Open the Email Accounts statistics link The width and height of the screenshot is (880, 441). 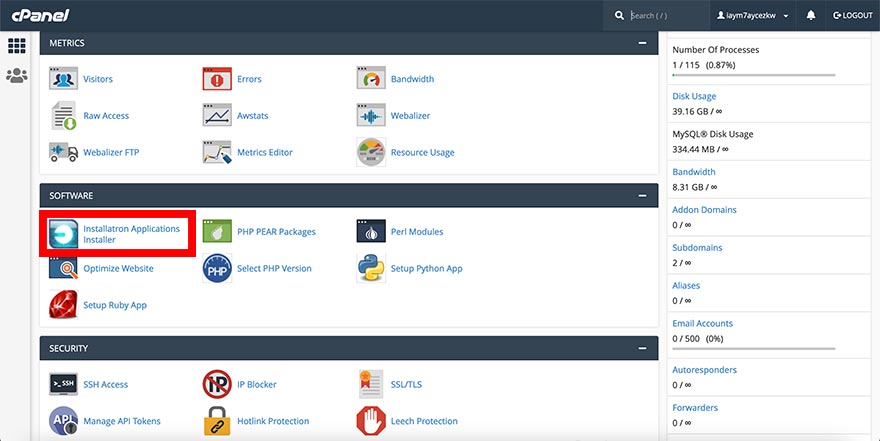click(x=703, y=323)
